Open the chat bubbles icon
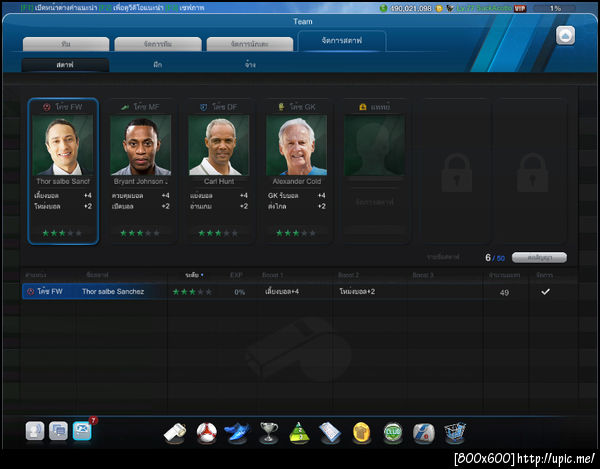The image size is (600, 469). pos(58,431)
